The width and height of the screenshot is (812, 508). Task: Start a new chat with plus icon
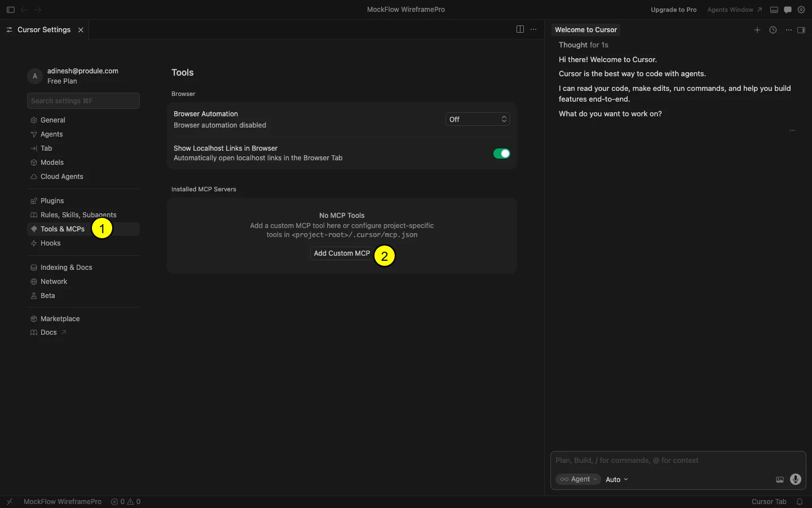(757, 30)
